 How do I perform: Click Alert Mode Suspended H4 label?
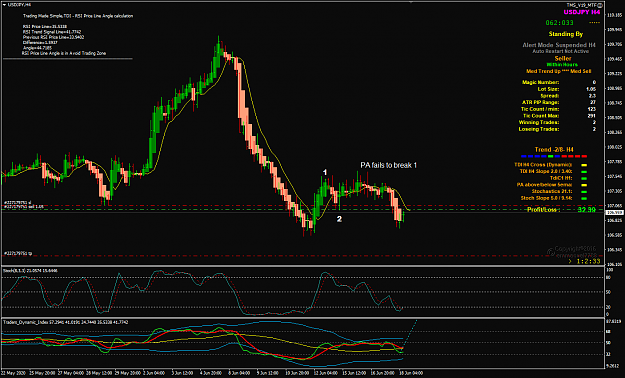(x=559, y=45)
